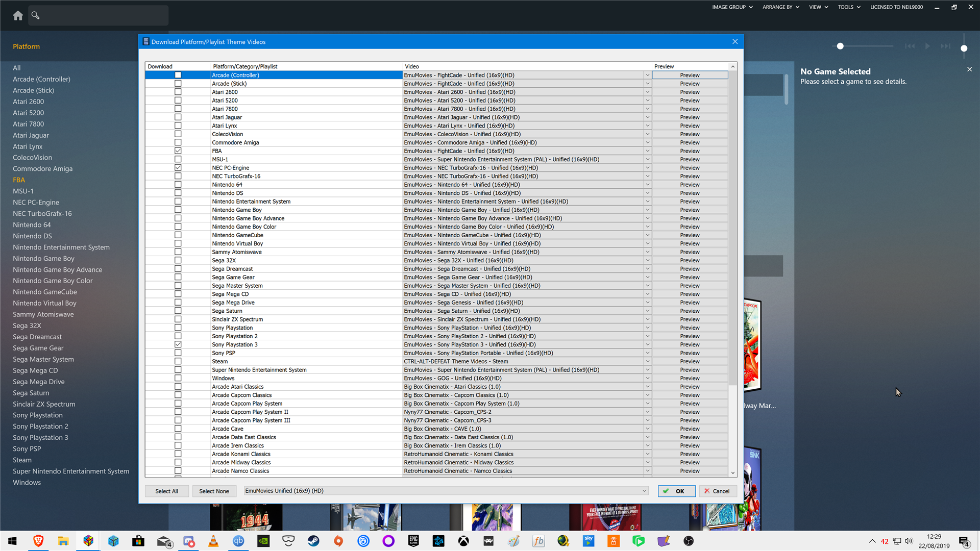This screenshot has height=551, width=980.
Task: Open Origin taskbar icon
Action: (338, 541)
